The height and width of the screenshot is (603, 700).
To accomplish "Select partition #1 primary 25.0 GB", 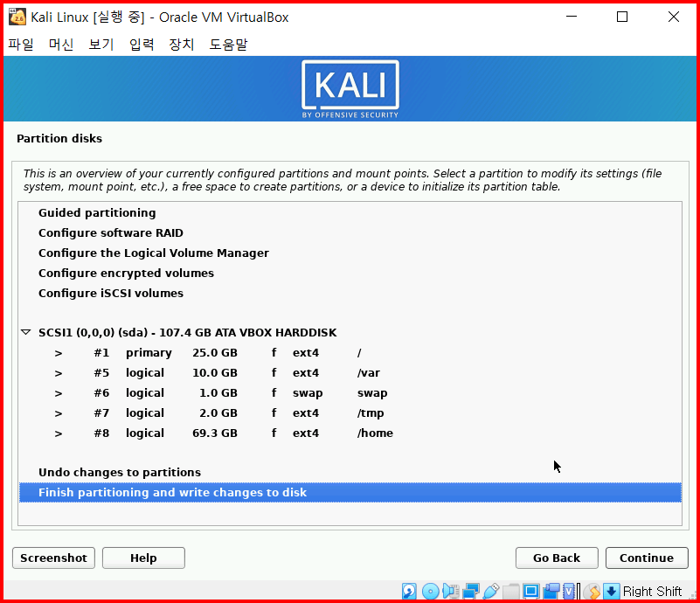I will 350,352.
